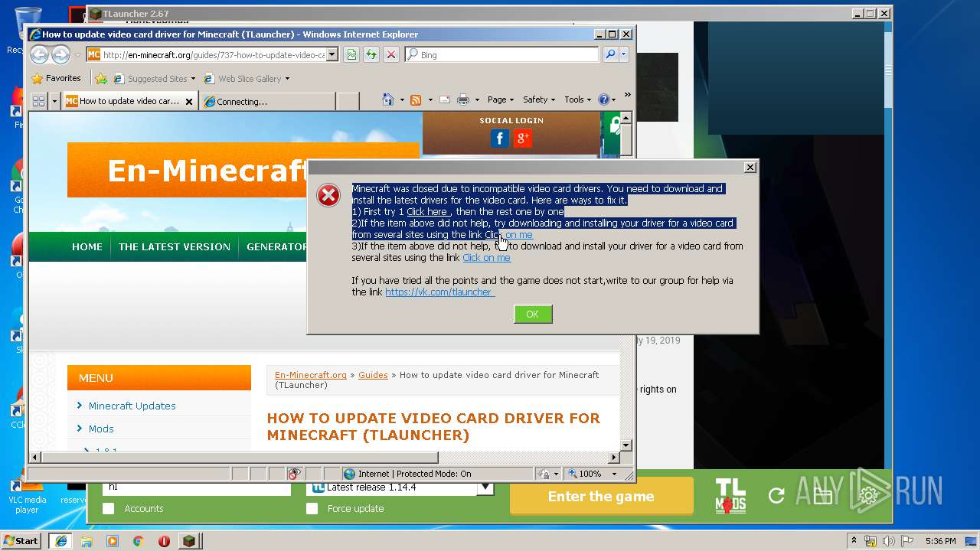Open the Tools menu
Screen dimensions: 980x551
point(577,99)
